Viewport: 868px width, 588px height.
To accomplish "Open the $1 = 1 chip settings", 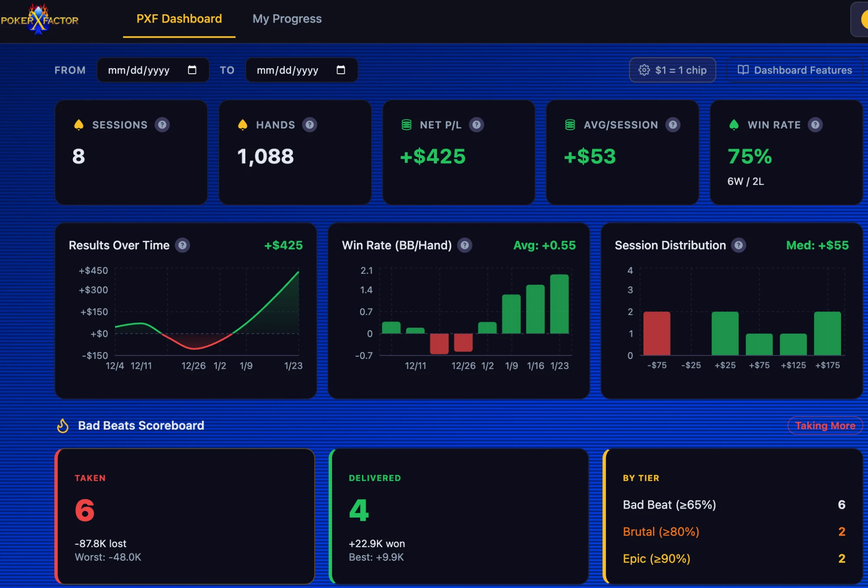I will pos(672,70).
